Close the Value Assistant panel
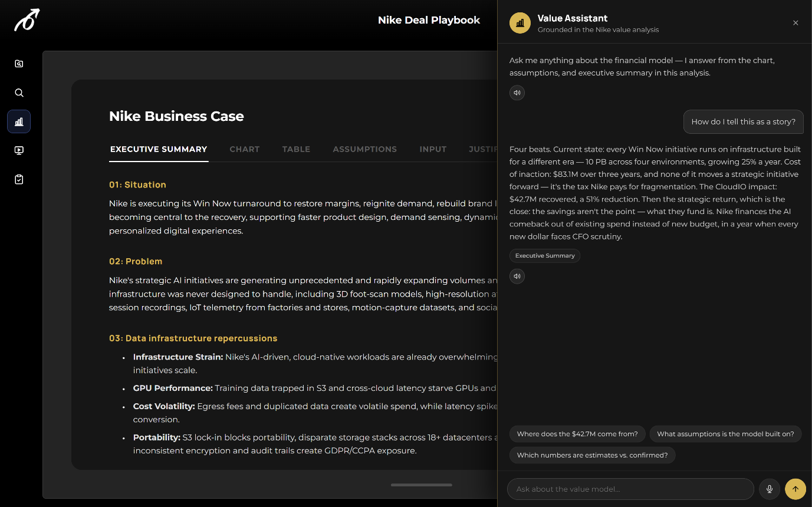 (x=795, y=23)
